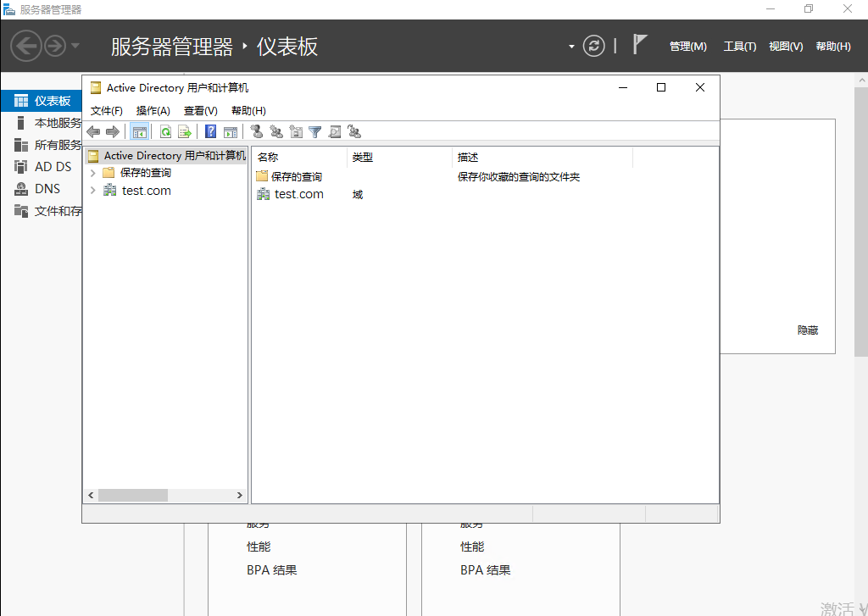868x616 pixels.
Task: Click the Refresh toolbar icon
Action: (165, 131)
